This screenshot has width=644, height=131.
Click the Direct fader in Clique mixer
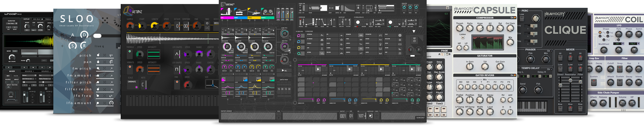click(x=560, y=85)
